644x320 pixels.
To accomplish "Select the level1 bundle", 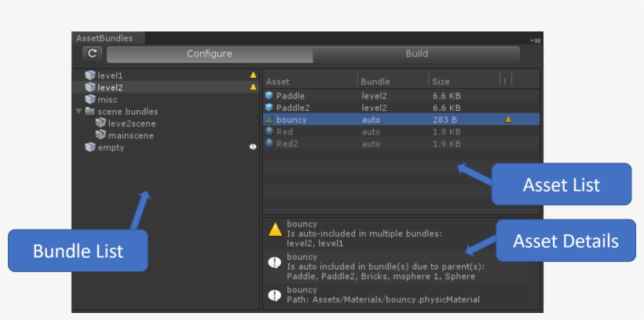I will pyautogui.click(x=110, y=75).
